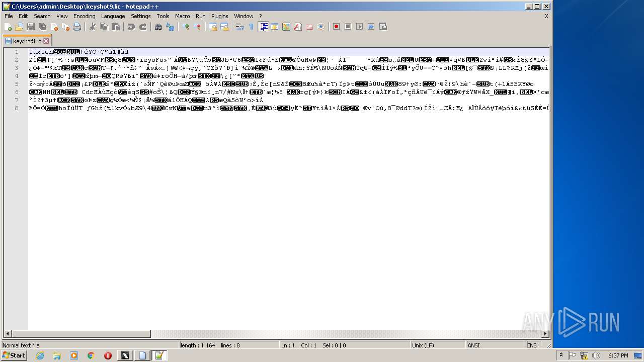Toggle Monitoring eye icon
This screenshot has width=644, height=362.
point(321,27)
